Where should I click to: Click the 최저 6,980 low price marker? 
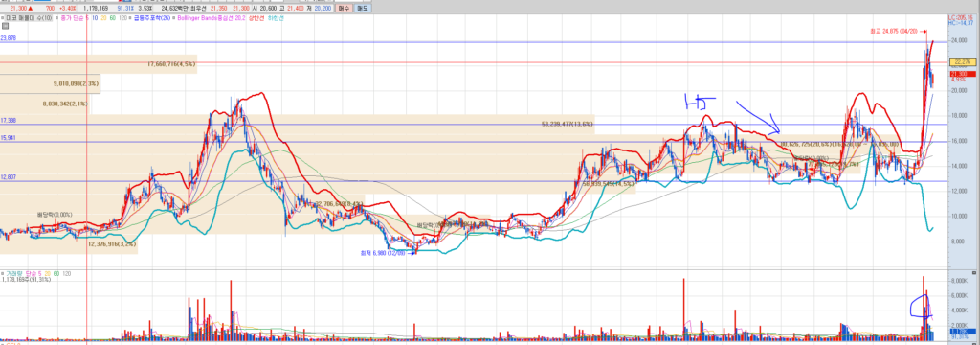click(388, 253)
